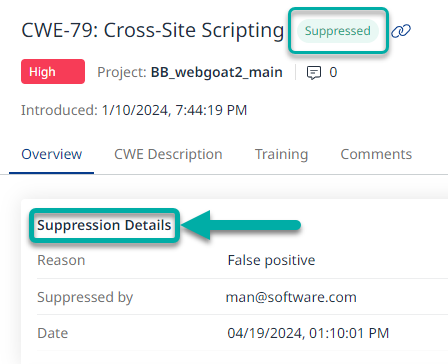Switch to the Comments tab
Screen dimensions: 448x364
(376, 154)
